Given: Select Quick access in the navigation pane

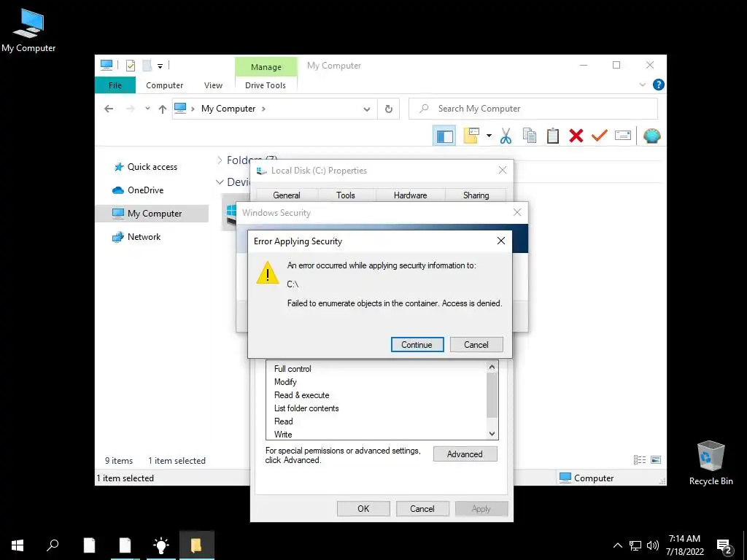Looking at the screenshot, I should (x=152, y=167).
